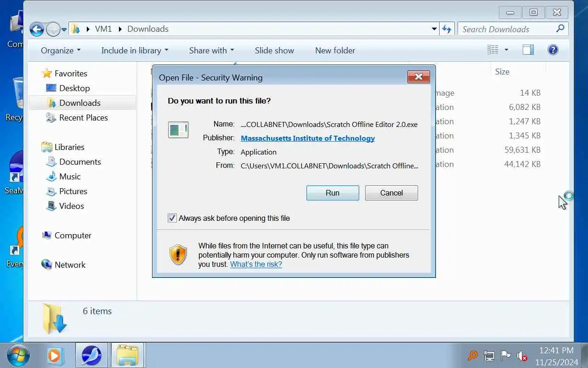Select the file sized 1,345 KB
The width and height of the screenshot is (588, 368).
tap(525, 135)
